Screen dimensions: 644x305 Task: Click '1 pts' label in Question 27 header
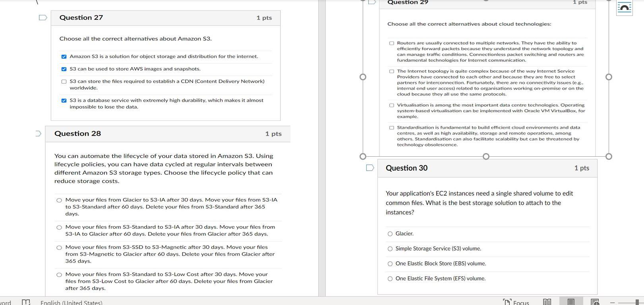point(264,18)
